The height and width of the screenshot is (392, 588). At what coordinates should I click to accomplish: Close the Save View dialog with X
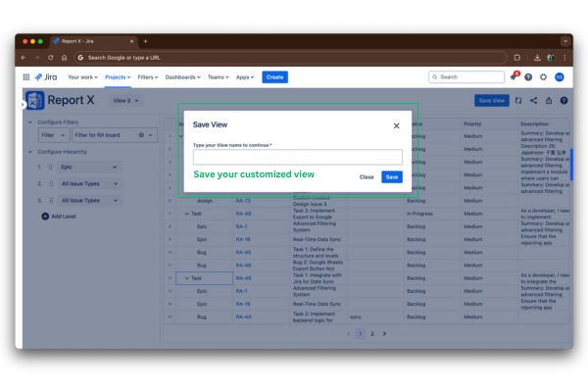[396, 126]
